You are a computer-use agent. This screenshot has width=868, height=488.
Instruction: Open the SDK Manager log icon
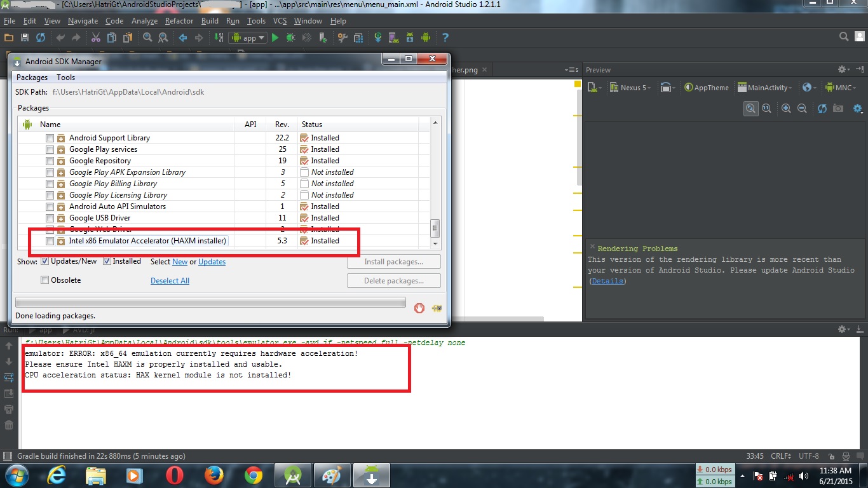click(x=437, y=308)
